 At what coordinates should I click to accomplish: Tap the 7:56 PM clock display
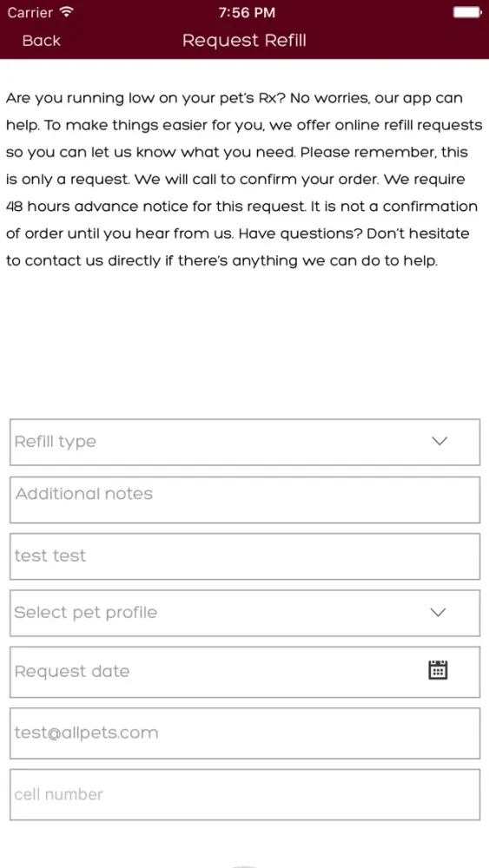click(x=247, y=12)
